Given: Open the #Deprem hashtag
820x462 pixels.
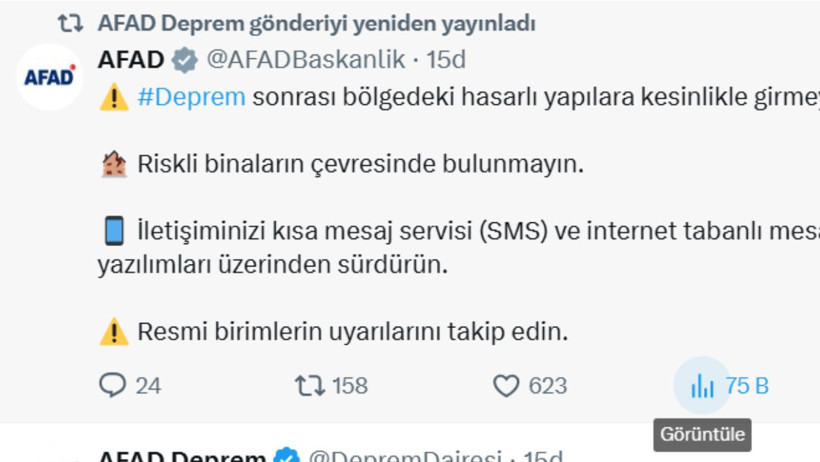Looking at the screenshot, I should pos(190,97).
